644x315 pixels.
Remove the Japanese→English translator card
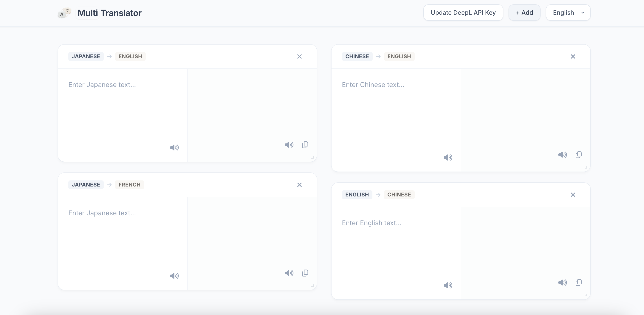[x=299, y=56]
